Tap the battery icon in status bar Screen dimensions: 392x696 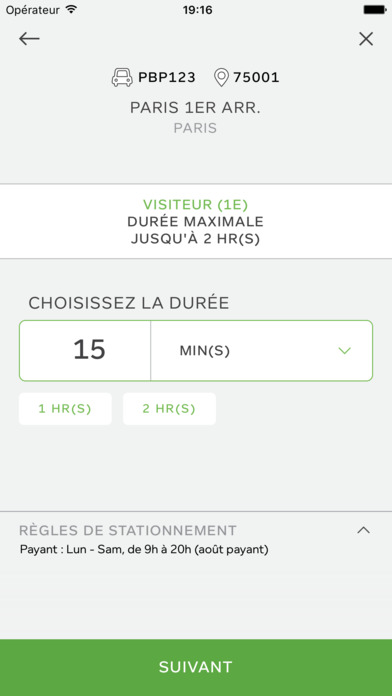click(x=374, y=9)
